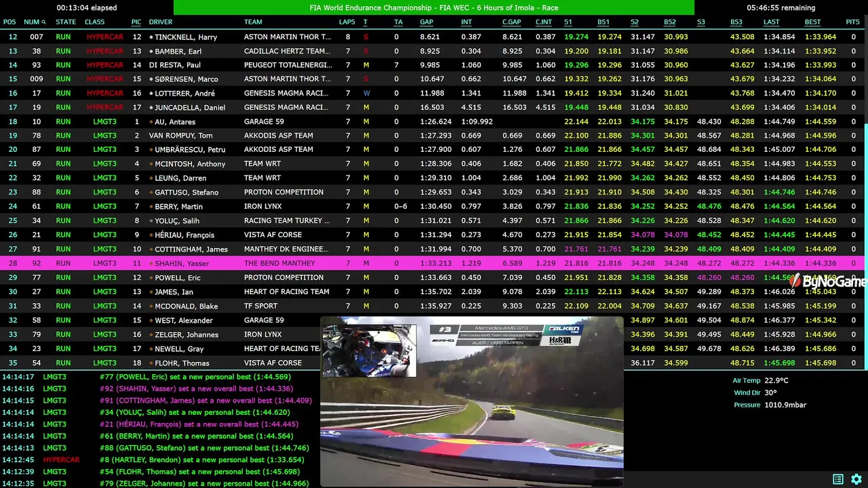Click the LAST column header
The height and width of the screenshot is (488, 868).
coord(772,22)
